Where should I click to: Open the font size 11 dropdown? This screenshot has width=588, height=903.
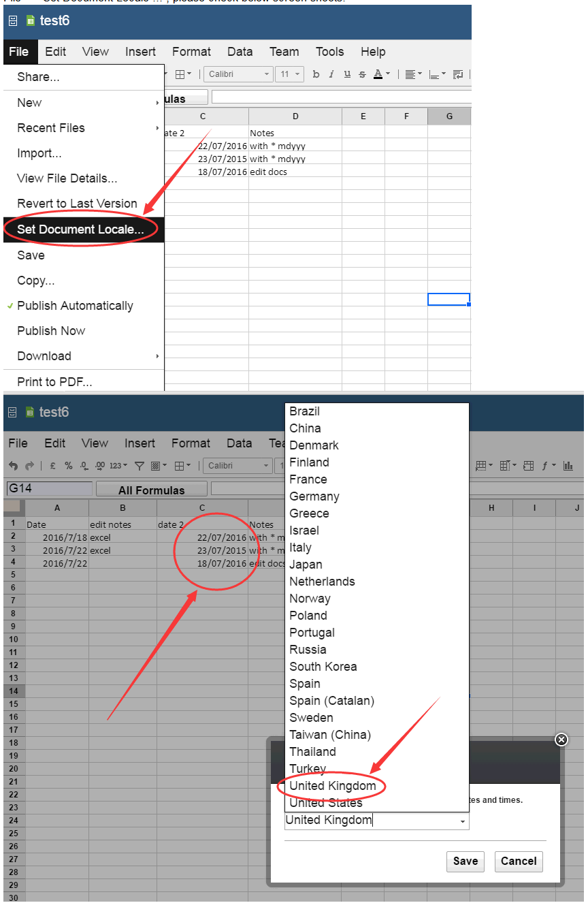[x=289, y=74]
